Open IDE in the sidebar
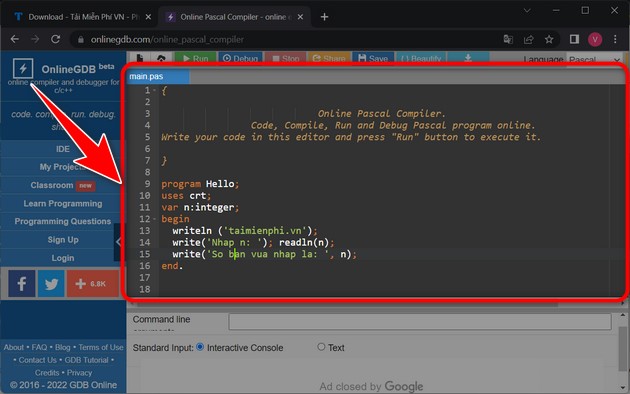630x394 pixels. pyautogui.click(x=63, y=149)
